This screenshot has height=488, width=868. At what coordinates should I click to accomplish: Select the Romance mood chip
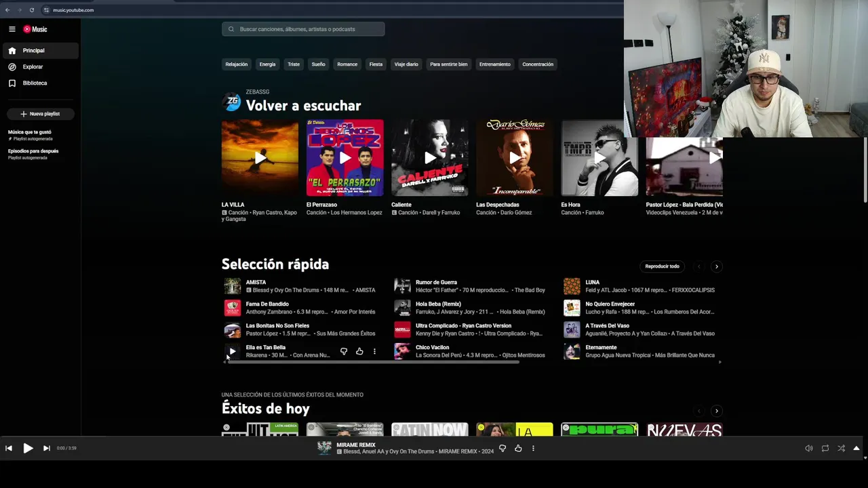[x=347, y=64]
